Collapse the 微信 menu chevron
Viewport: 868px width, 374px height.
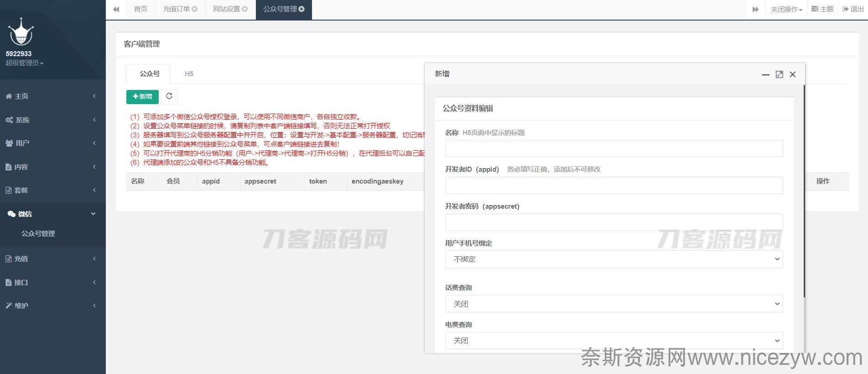click(x=94, y=214)
